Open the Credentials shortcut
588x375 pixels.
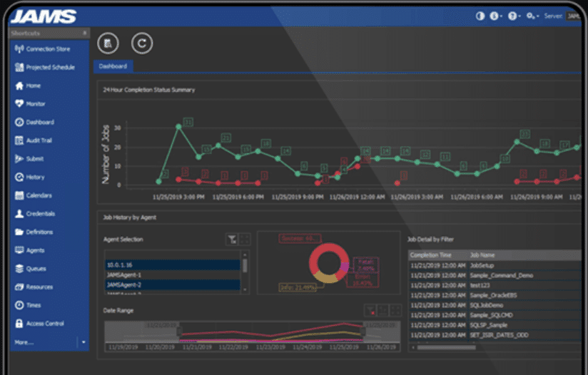tap(40, 214)
